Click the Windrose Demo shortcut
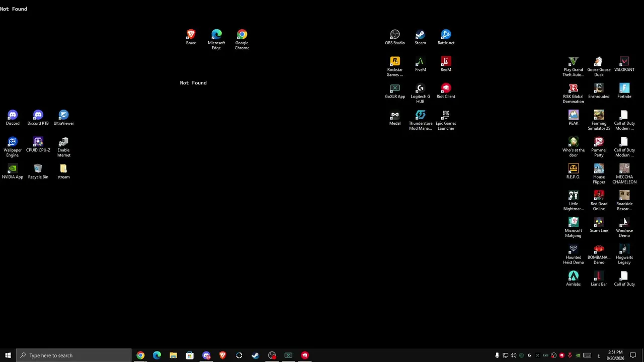644x362 pixels. pos(624,227)
